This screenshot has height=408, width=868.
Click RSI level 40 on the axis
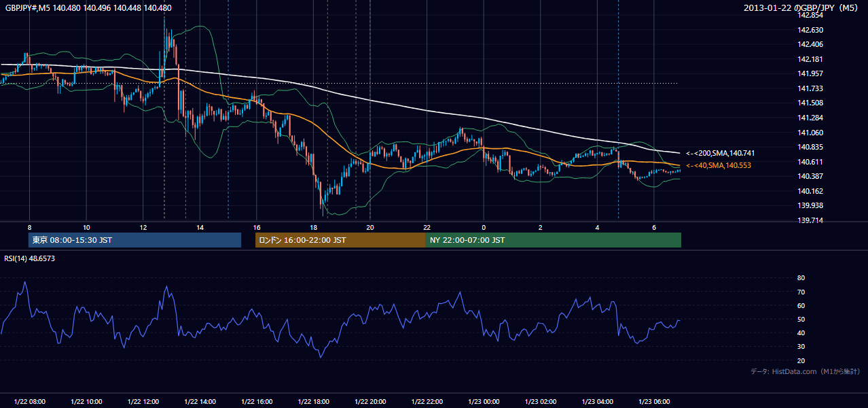click(x=801, y=333)
